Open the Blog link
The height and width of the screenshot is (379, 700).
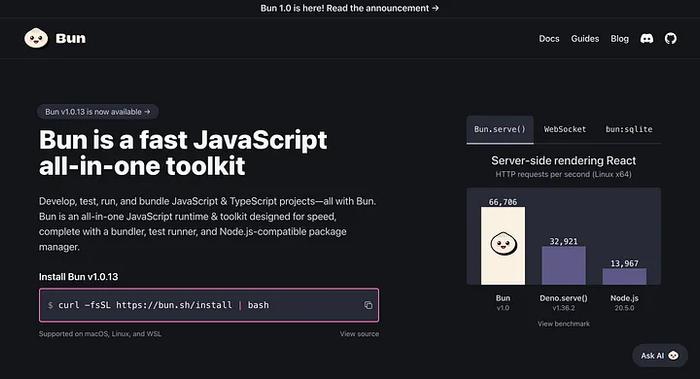click(619, 39)
